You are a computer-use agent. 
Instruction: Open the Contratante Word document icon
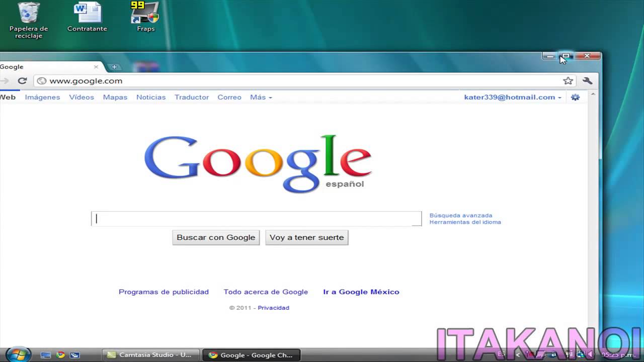87,18
